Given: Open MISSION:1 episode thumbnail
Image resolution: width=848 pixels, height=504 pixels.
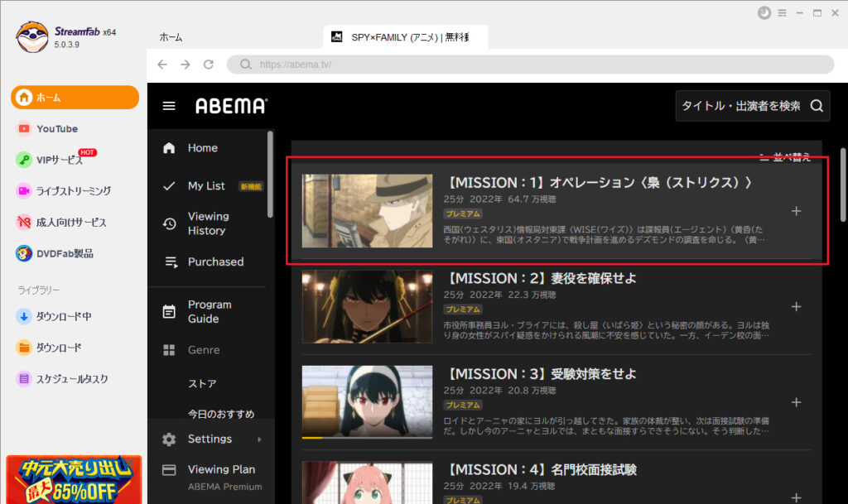Looking at the screenshot, I should [367, 211].
